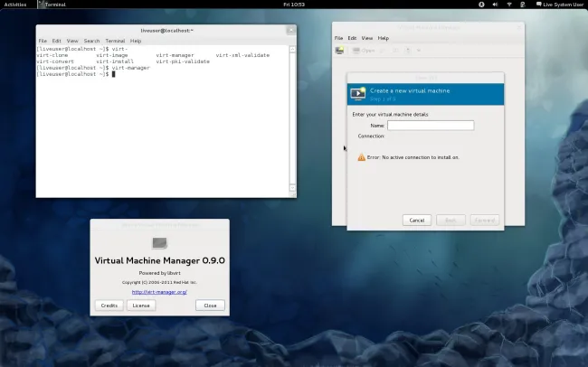The image size is (588, 367).
Task: Click the 'Virtual Machine Manager 0.9.0' heading
Action: 160,260
